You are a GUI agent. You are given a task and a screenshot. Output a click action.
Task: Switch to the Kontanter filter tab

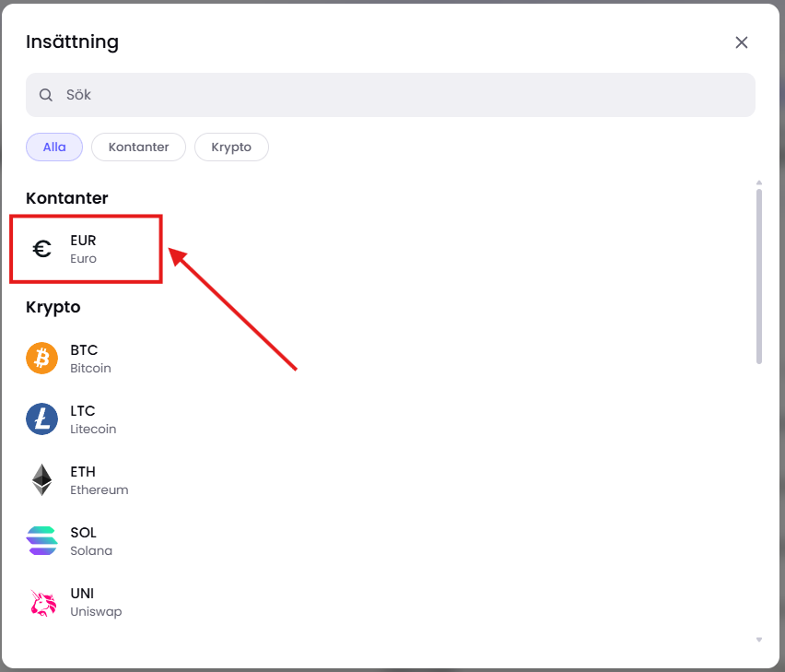coord(139,147)
